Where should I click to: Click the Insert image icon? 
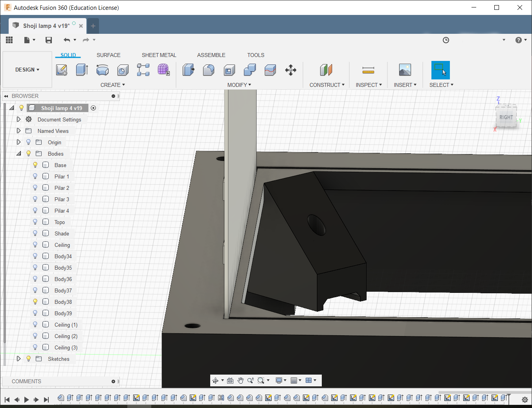(405, 70)
